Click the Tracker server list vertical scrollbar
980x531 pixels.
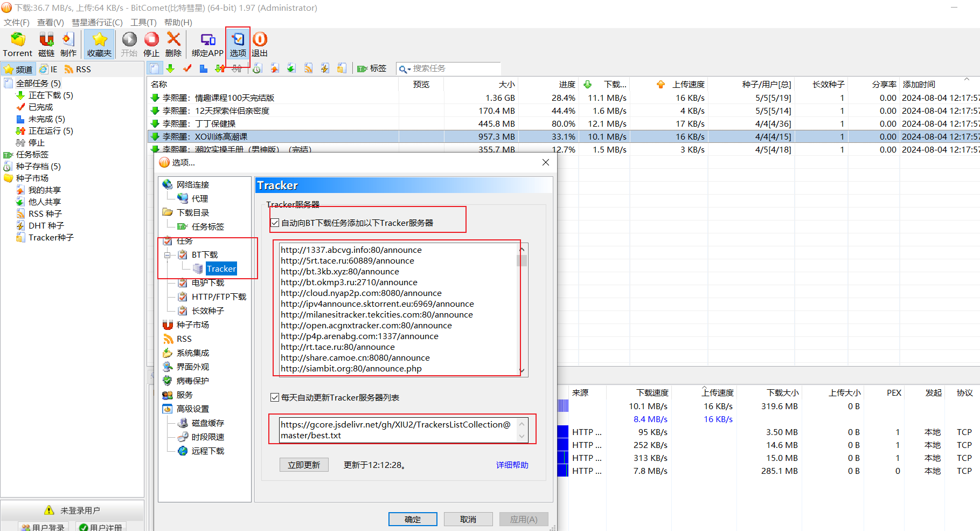[522, 310]
